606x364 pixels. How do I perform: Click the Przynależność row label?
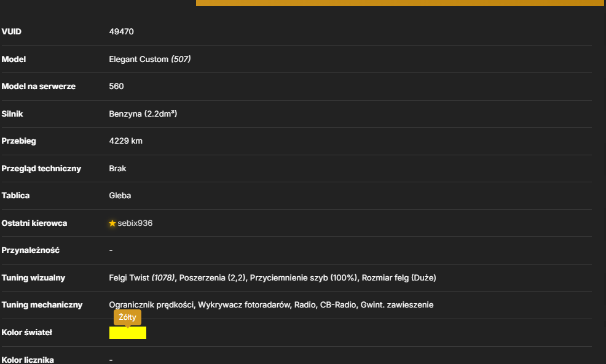[31, 250]
